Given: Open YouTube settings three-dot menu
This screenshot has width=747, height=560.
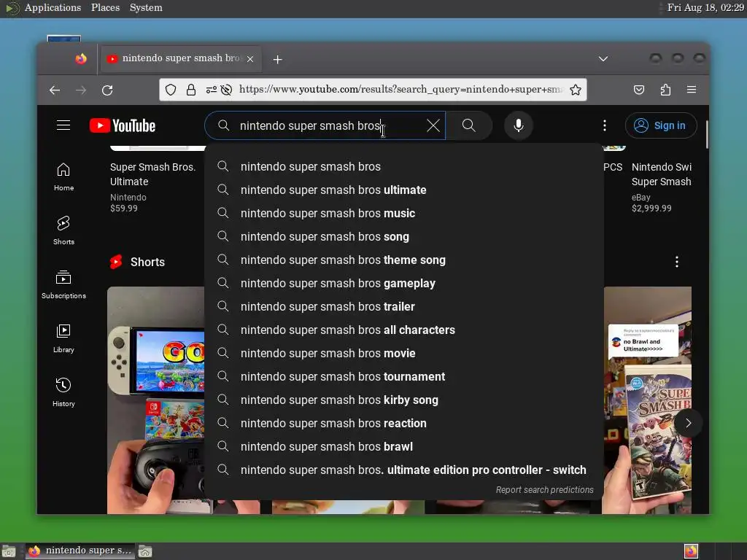Looking at the screenshot, I should [x=605, y=125].
